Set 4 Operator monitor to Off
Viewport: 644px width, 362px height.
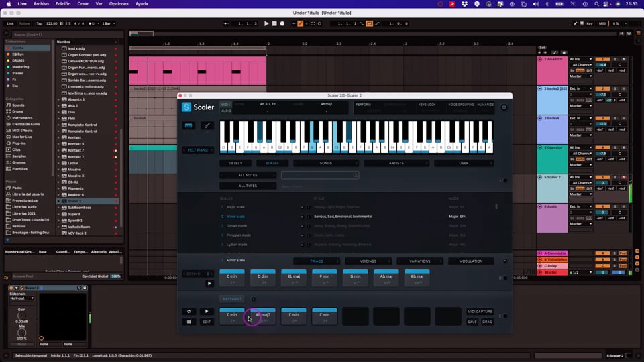[x=590, y=160]
